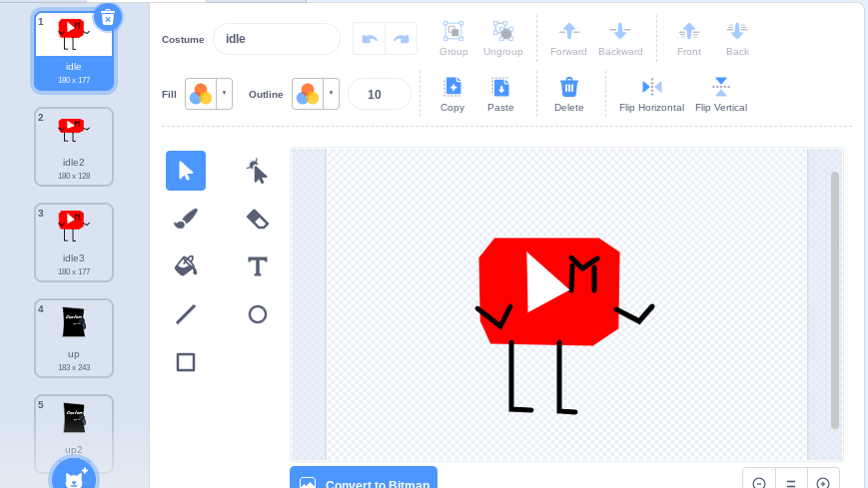Delete the idle costume via trash icon

[x=108, y=18]
